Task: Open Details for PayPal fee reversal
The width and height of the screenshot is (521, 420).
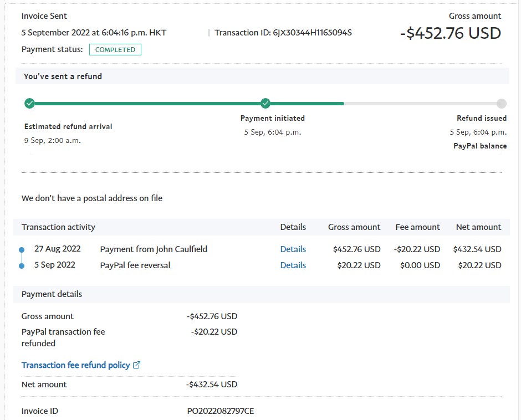Action: point(293,265)
